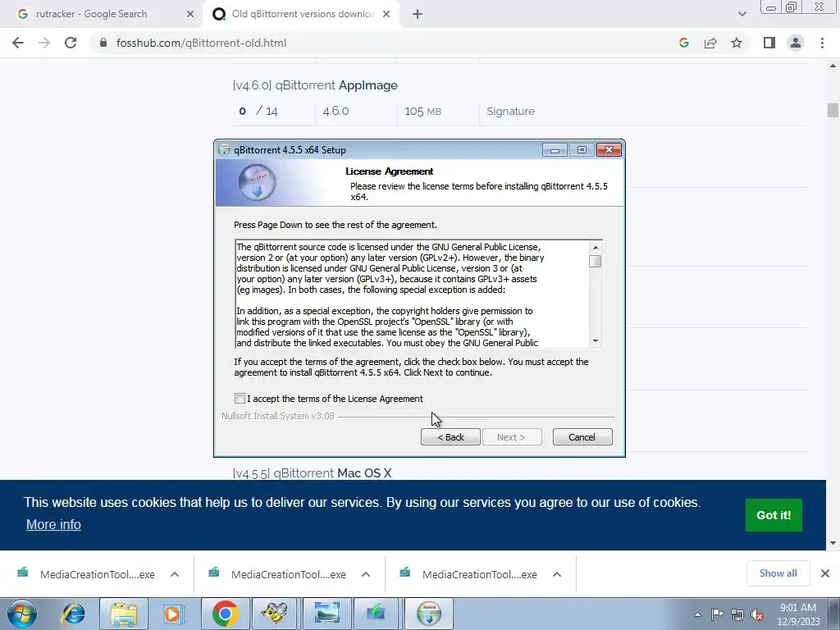Click the page scrollbar down arrow
840x630 pixels.
[833, 543]
